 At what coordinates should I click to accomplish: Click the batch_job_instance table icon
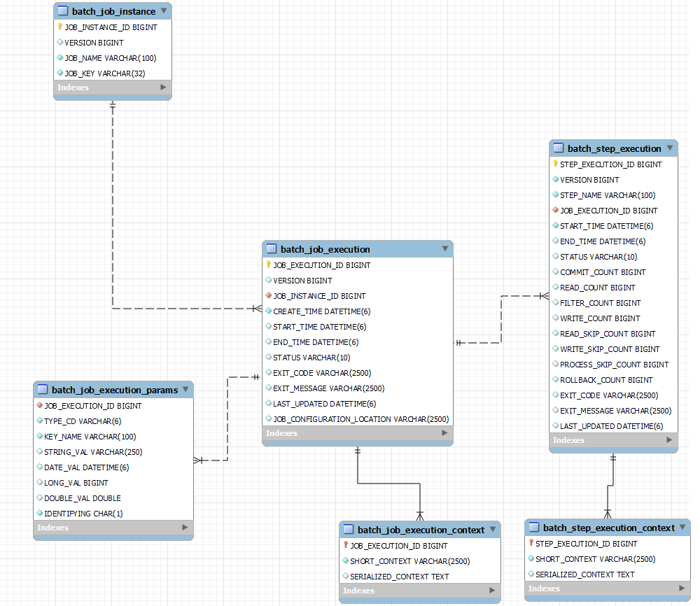pyautogui.click(x=63, y=10)
